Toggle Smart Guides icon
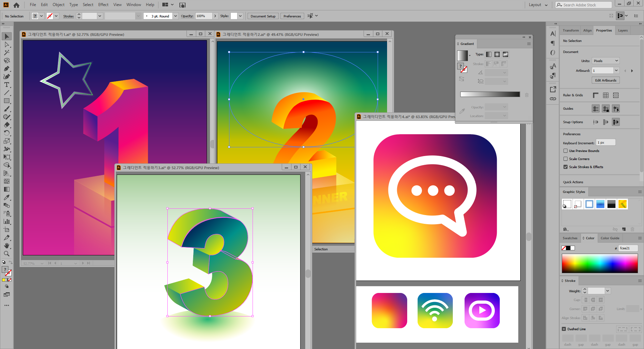Viewport: 644px width, 349px height. 616,109
